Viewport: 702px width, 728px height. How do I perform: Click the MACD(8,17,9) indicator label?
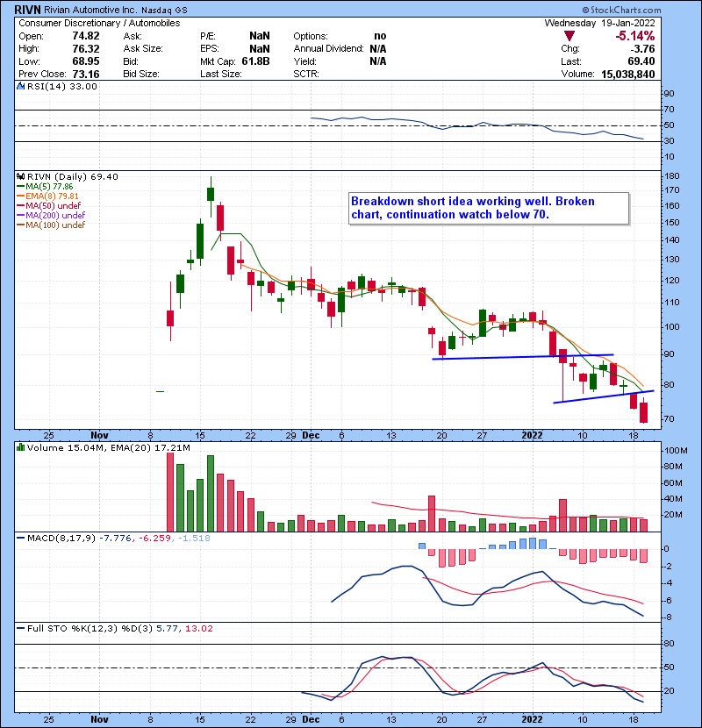click(61, 539)
